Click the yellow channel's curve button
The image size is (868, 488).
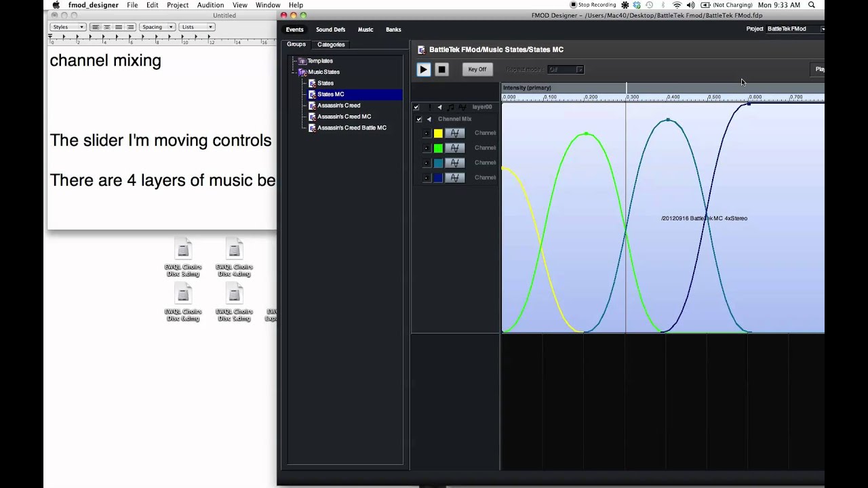(x=455, y=134)
